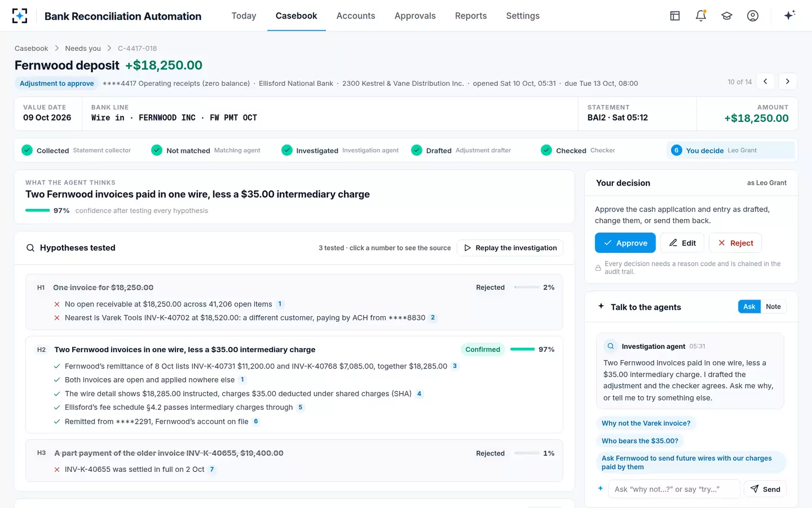Click the green check beside Drafted
The width and height of the screenshot is (812, 508).
417,150
